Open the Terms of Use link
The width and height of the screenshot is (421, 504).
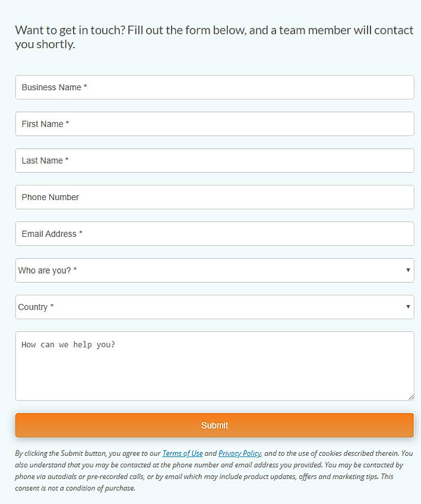[x=182, y=454]
